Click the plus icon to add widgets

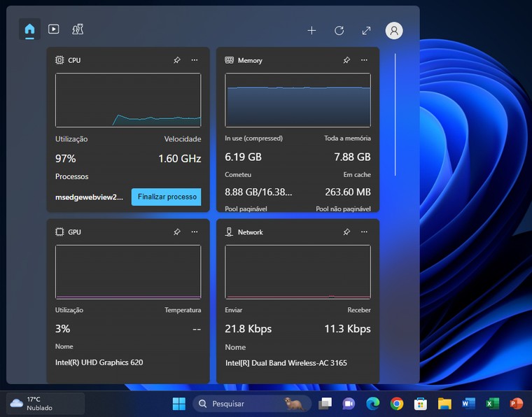311,31
